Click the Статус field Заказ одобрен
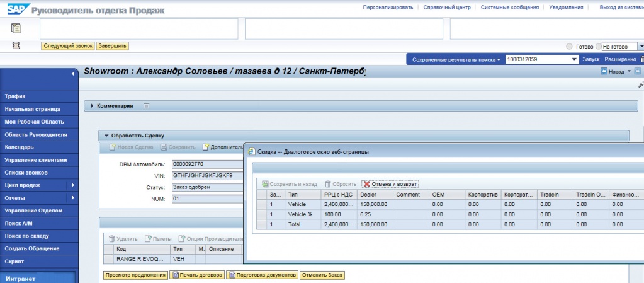The width and height of the screenshot is (644, 283). click(207, 187)
